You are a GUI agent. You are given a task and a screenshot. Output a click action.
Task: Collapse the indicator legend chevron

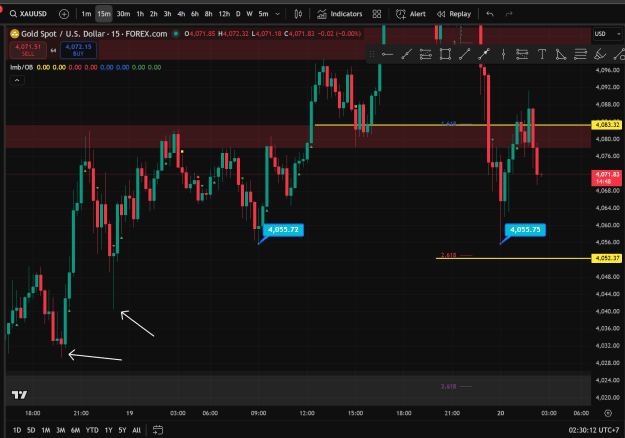click(x=17, y=81)
